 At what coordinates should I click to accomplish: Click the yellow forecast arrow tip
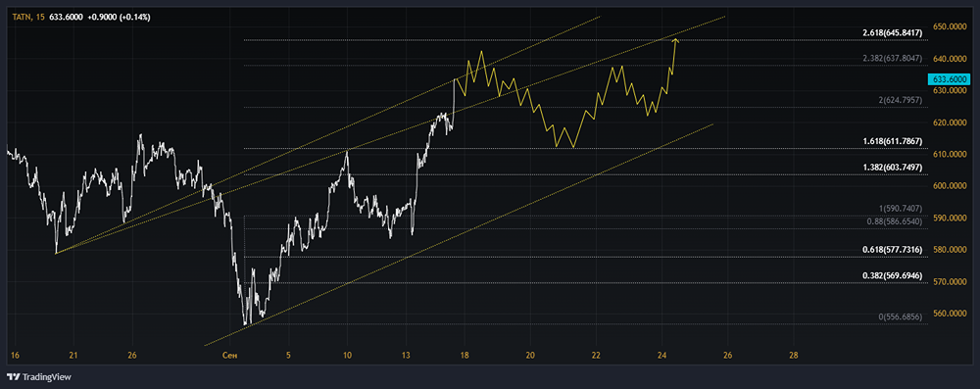[675, 40]
